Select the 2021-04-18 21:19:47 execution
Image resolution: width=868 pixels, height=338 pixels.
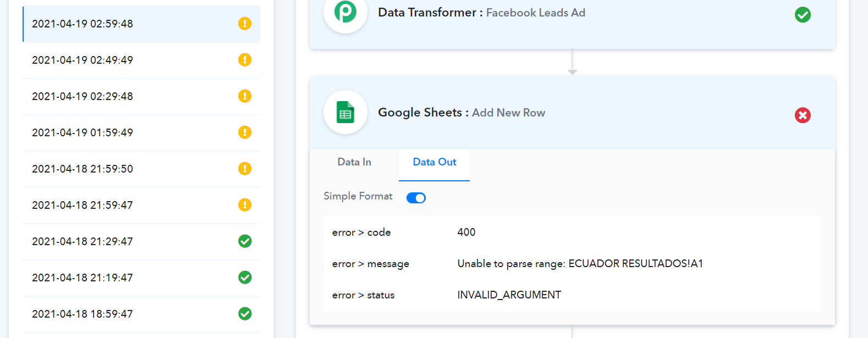(141, 278)
